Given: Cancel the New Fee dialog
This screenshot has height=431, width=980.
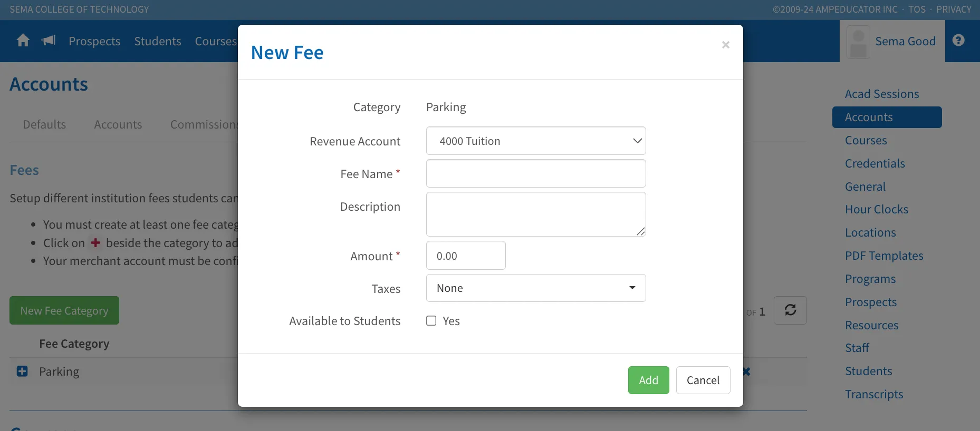Looking at the screenshot, I should [x=703, y=380].
